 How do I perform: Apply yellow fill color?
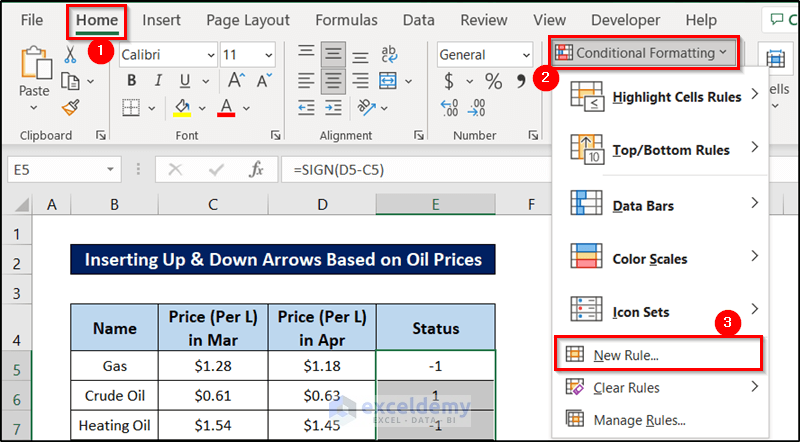[182, 108]
